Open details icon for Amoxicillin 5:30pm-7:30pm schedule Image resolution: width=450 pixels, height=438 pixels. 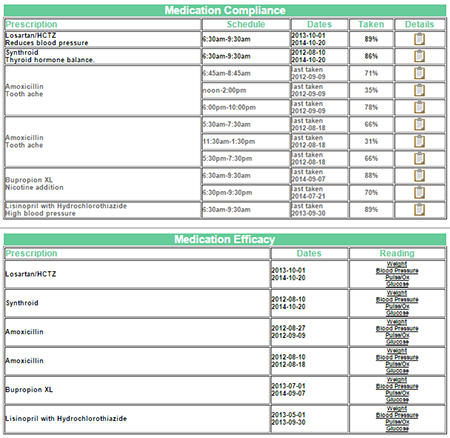419,158
